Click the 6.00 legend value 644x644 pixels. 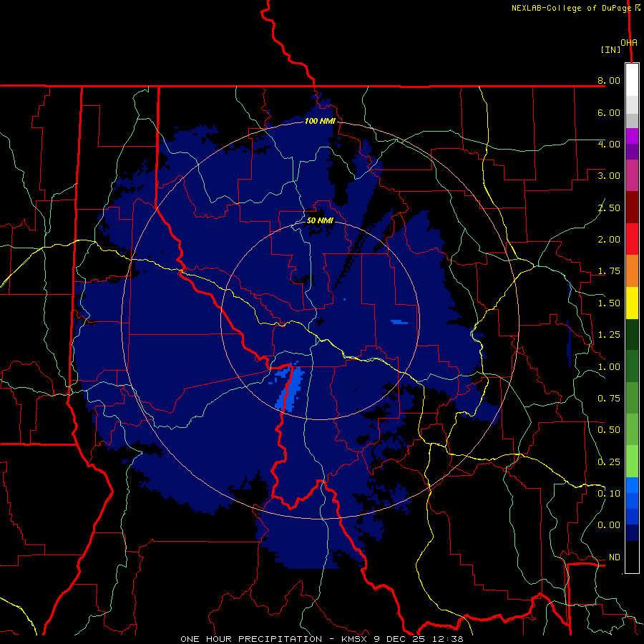point(609,112)
